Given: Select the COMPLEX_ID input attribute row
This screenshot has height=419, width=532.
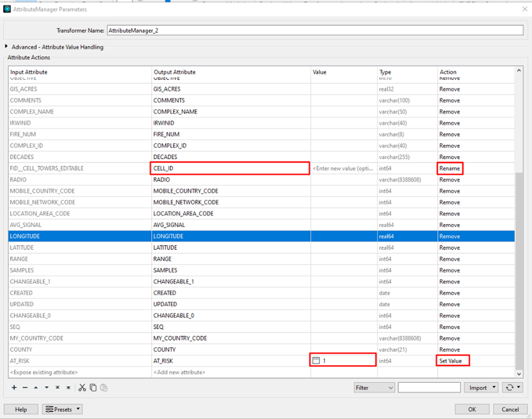Looking at the screenshot, I should pos(80,145).
